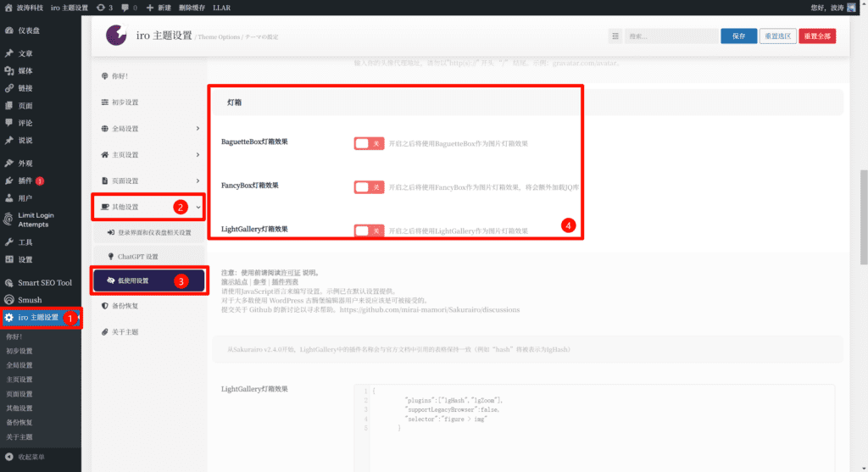Screen dimensions: 868x472
Task: Open 初步设置 in the admin sidebar submenu
Action: [x=19, y=351]
